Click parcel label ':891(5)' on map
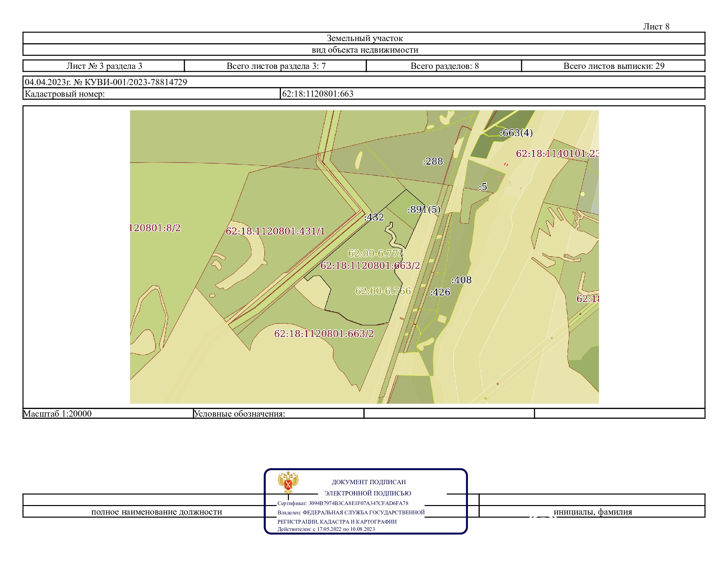This screenshot has width=728, height=563. (x=424, y=209)
